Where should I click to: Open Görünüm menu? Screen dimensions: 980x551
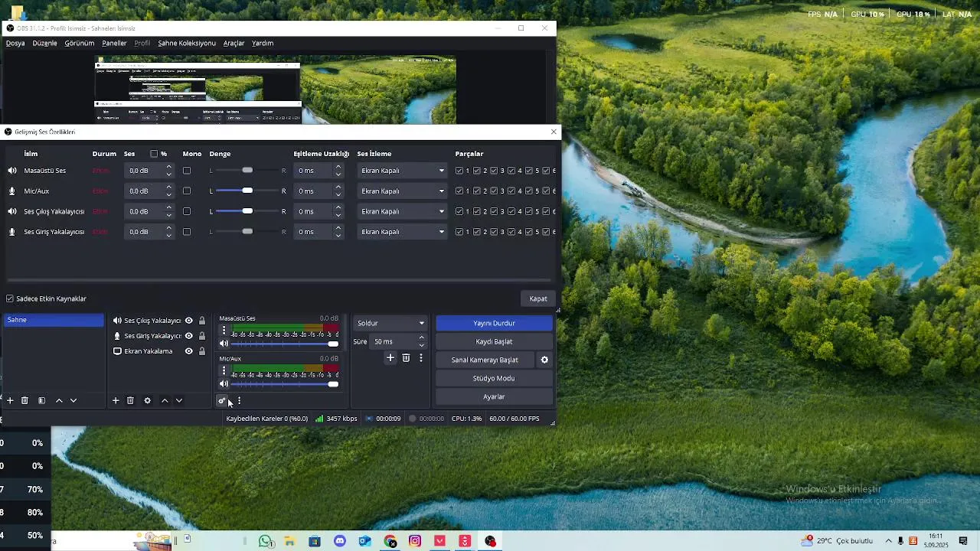coord(79,43)
